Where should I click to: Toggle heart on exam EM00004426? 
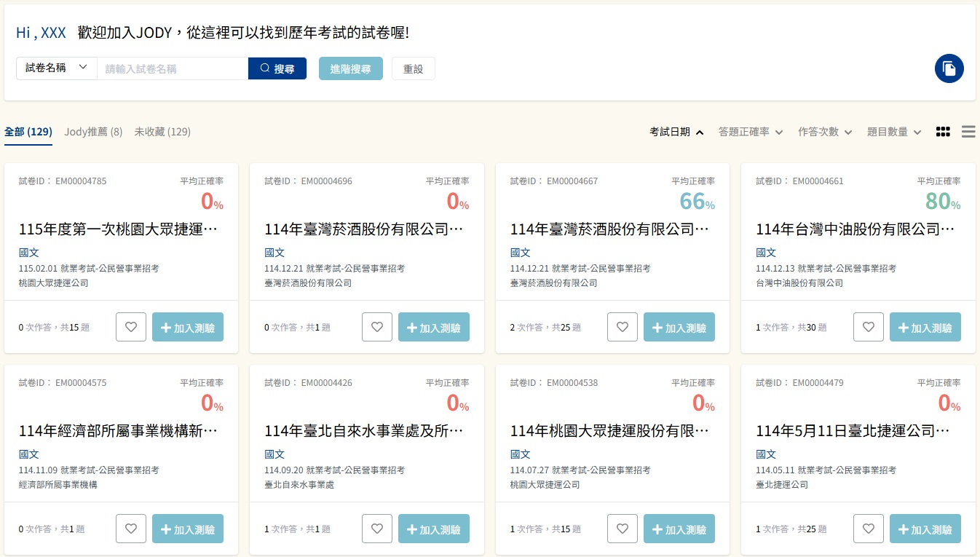coord(377,529)
